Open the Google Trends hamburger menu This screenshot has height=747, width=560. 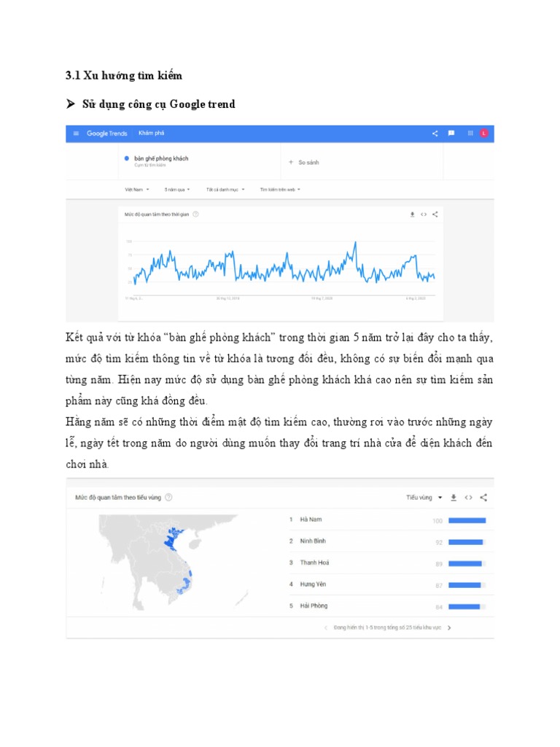pyautogui.click(x=76, y=133)
